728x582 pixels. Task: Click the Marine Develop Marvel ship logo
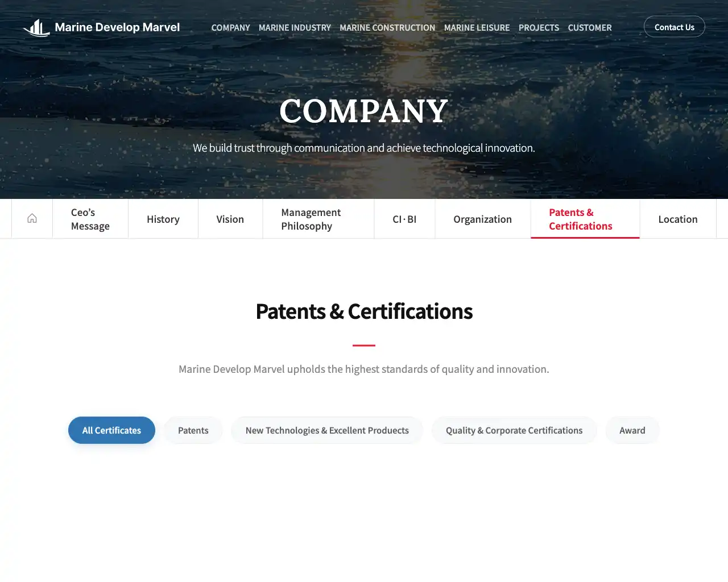36,27
